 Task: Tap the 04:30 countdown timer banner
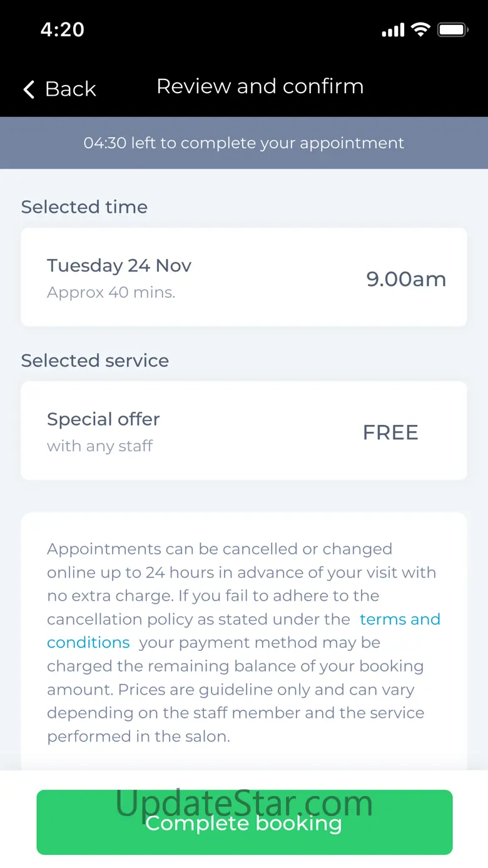(x=244, y=143)
